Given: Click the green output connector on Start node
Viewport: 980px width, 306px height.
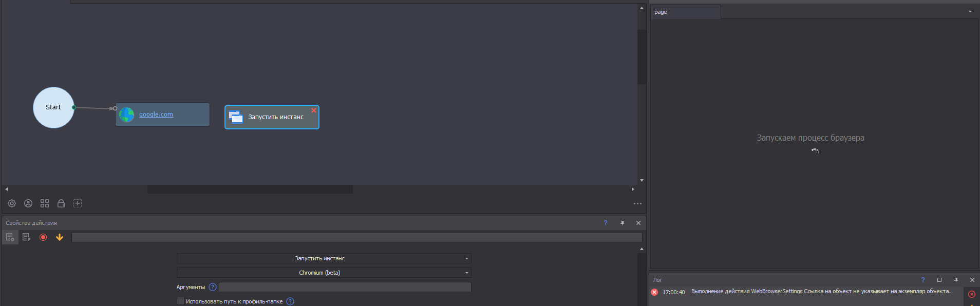Looking at the screenshot, I should point(74,107).
